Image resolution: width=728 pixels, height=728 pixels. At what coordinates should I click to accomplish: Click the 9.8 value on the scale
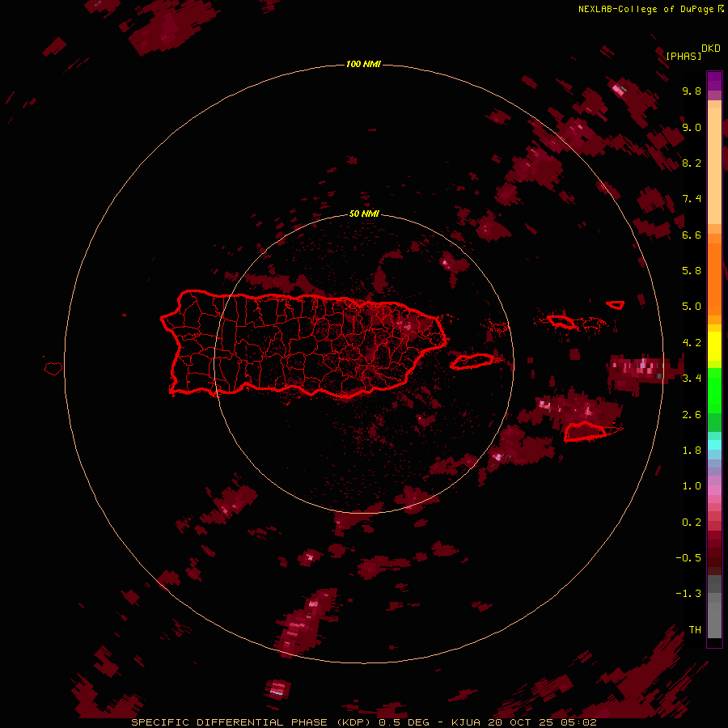pyautogui.click(x=692, y=91)
